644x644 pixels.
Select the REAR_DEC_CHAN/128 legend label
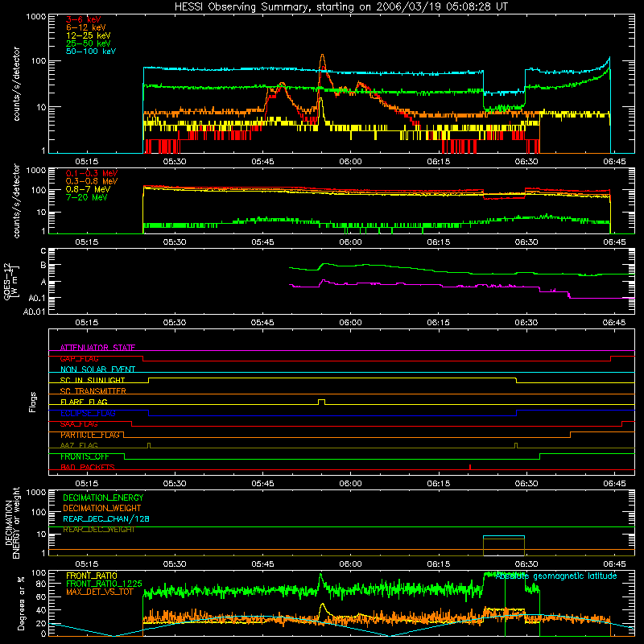(106, 518)
